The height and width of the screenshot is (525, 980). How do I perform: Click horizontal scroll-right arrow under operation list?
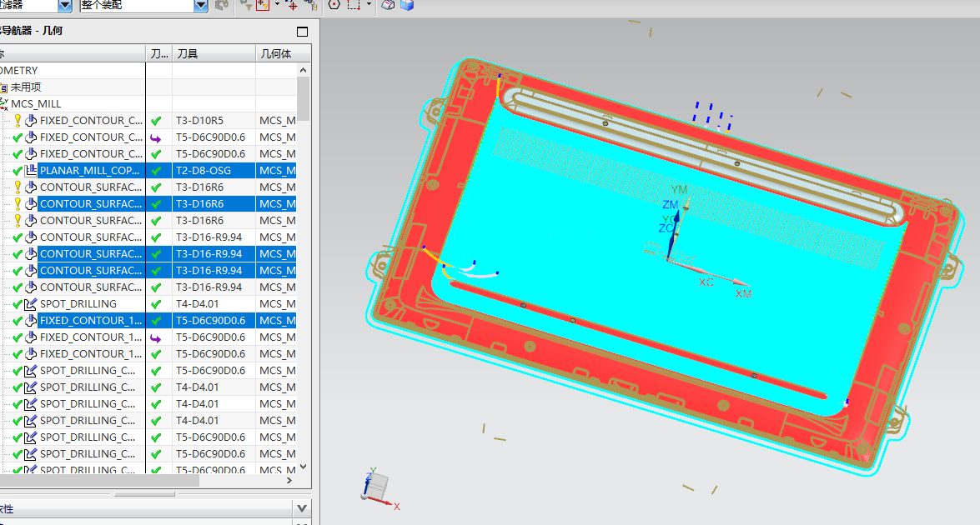[289, 481]
